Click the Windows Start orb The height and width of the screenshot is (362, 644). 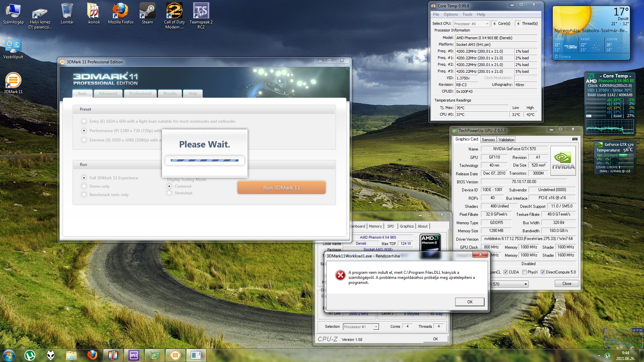pos(9,355)
